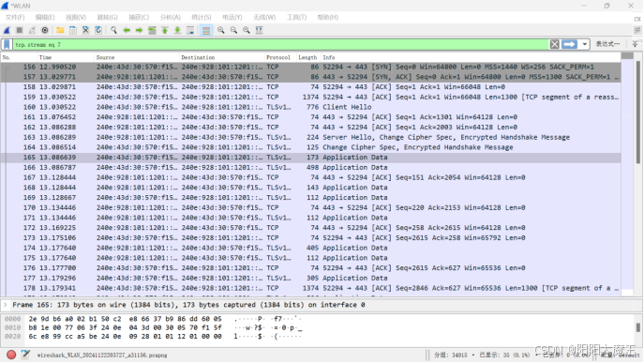The height and width of the screenshot is (363, 644).
Task: Click hex bytes row at offset 0010
Action: (x=126, y=327)
